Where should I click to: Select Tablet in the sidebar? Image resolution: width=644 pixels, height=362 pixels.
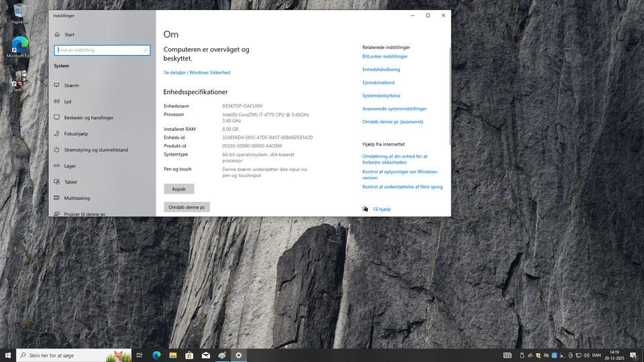coord(70,182)
